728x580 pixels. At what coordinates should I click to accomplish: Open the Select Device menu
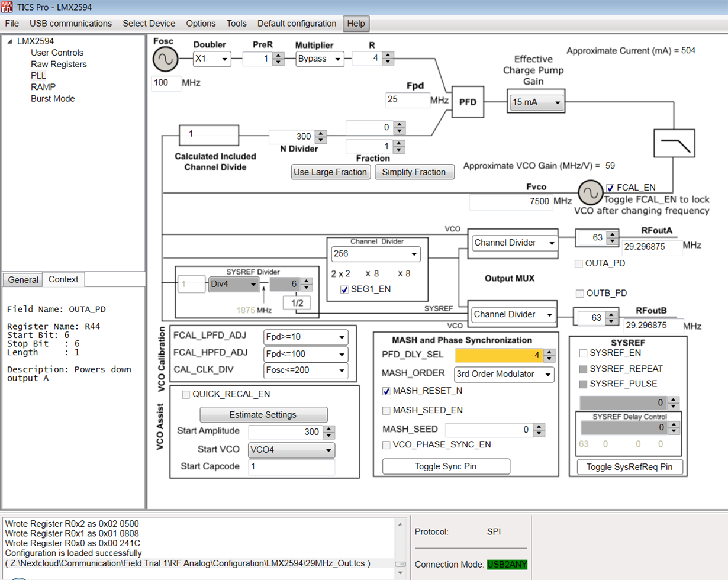[x=149, y=24]
